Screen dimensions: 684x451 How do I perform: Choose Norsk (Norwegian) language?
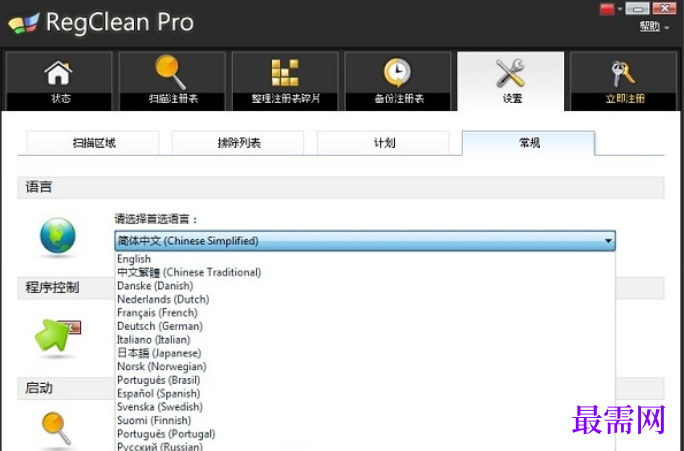click(365, 367)
